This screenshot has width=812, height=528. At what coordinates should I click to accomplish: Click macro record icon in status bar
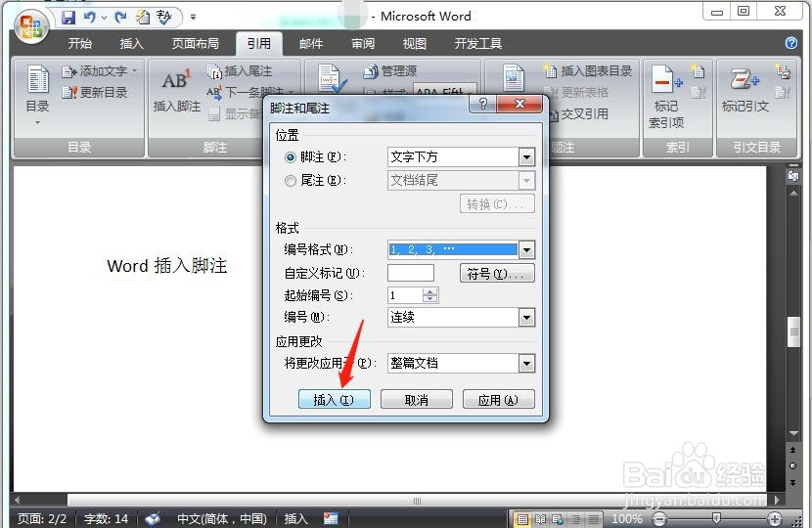point(331,518)
